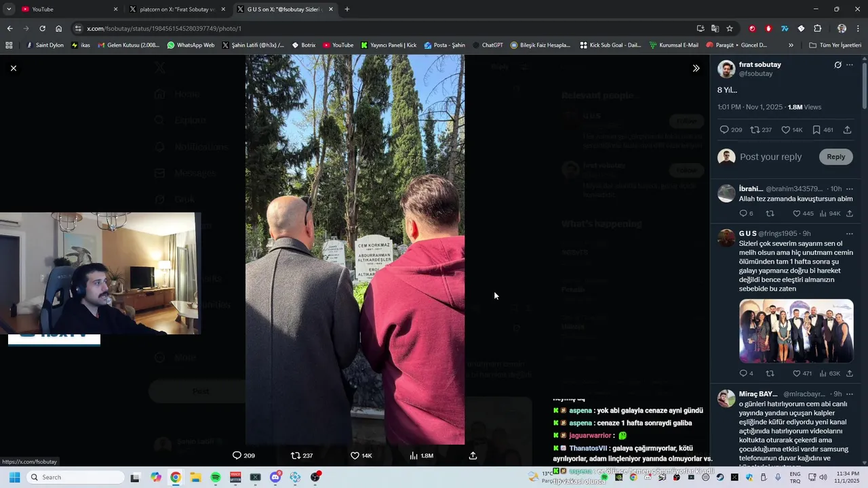
Task: Reply to G U S's comment (4)
Action: (743, 373)
